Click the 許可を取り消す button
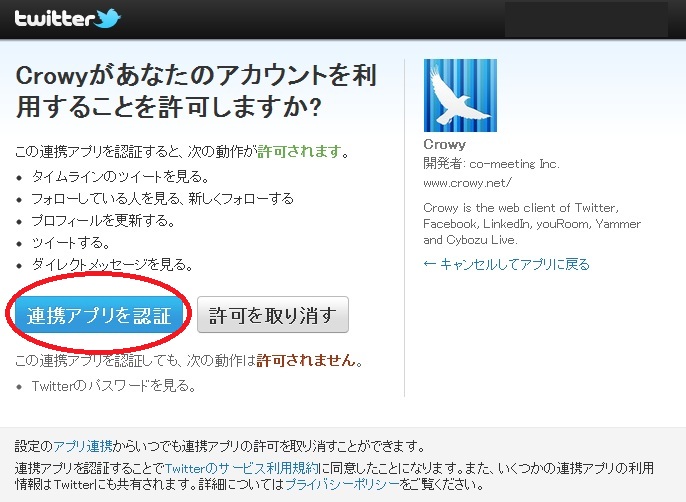686x502 pixels. 273,315
